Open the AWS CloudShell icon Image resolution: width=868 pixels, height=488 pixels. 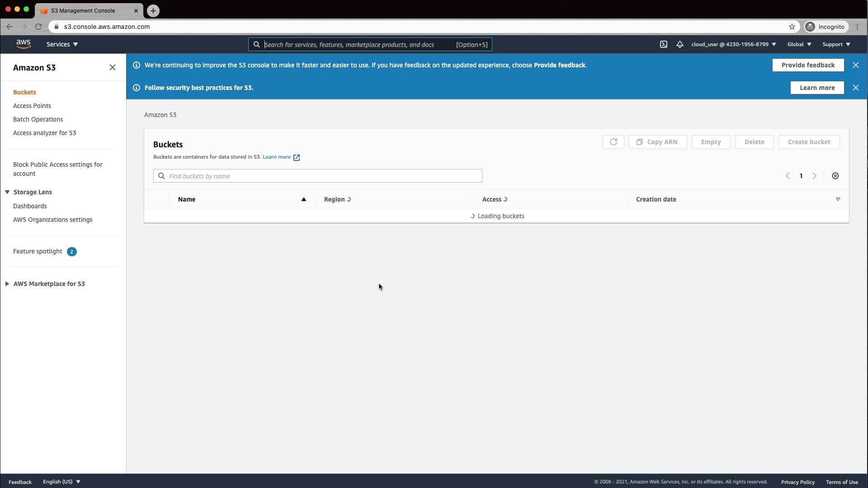coord(663,44)
